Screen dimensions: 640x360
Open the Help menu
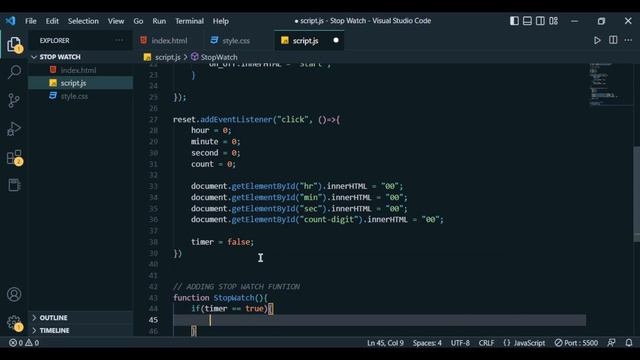point(220,21)
